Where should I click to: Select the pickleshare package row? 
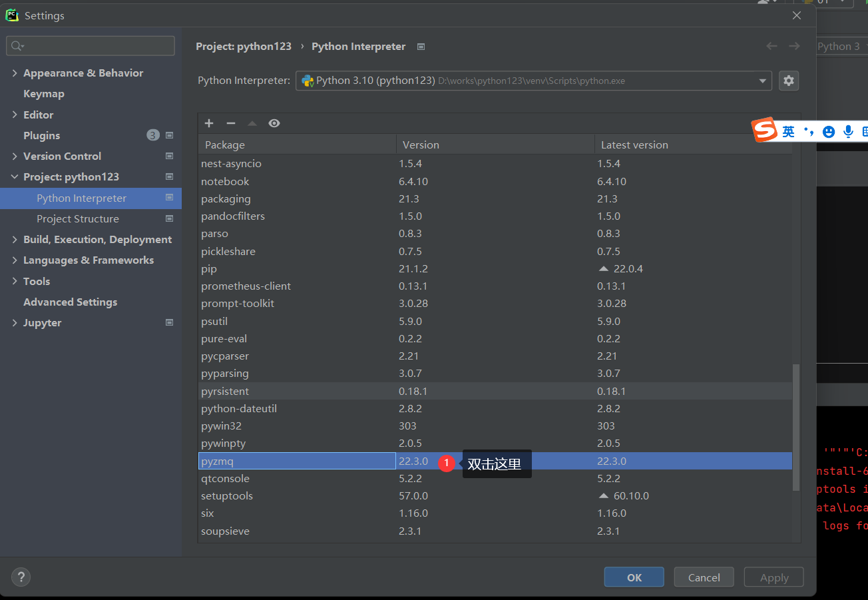coord(495,251)
